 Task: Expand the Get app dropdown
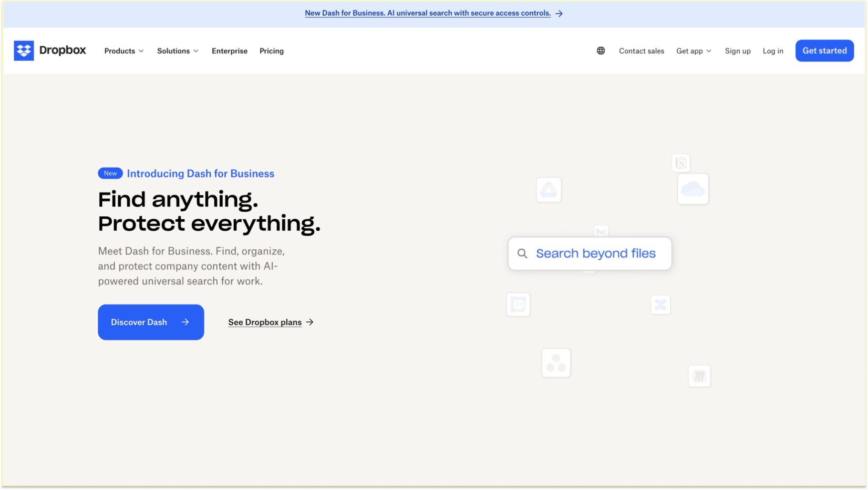click(694, 51)
